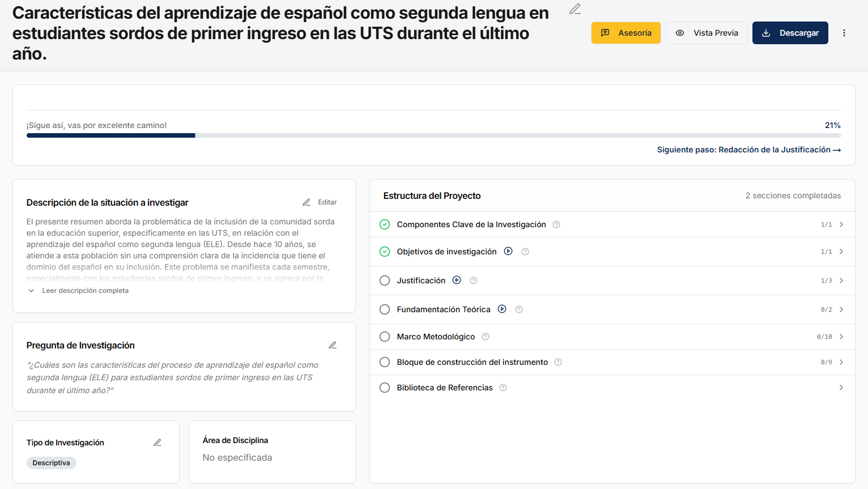The height and width of the screenshot is (489, 868).
Task: Click the 0/2 count on Fundamentación Teórica
Action: pyautogui.click(x=827, y=309)
